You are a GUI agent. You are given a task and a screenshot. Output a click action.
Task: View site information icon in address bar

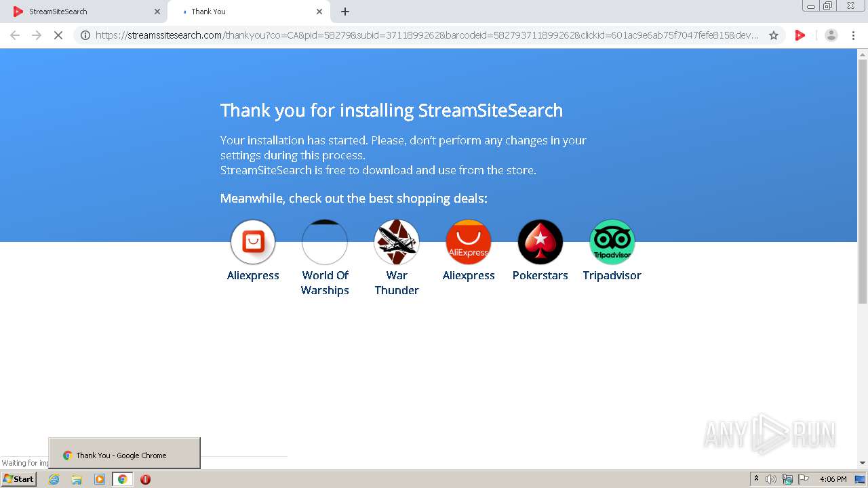[x=85, y=35]
